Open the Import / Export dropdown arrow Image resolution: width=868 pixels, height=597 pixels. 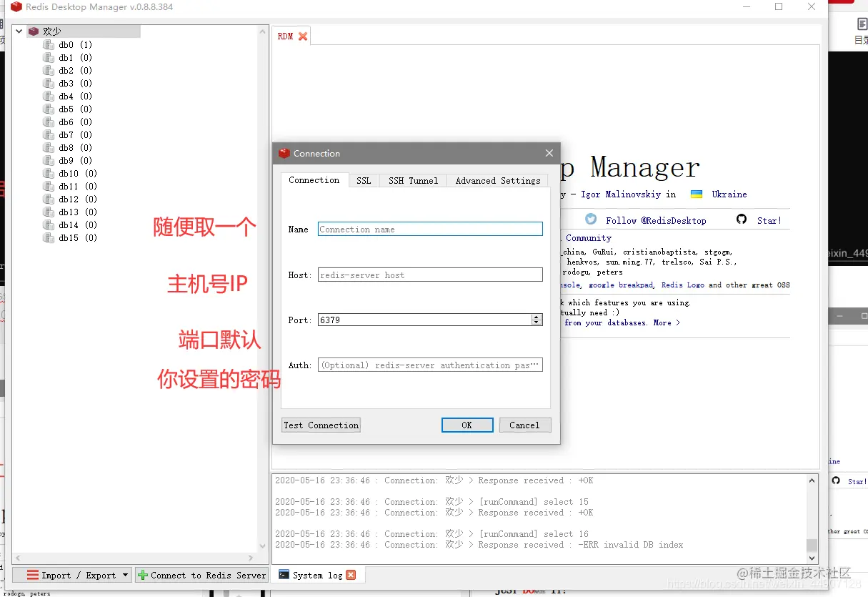(x=126, y=575)
